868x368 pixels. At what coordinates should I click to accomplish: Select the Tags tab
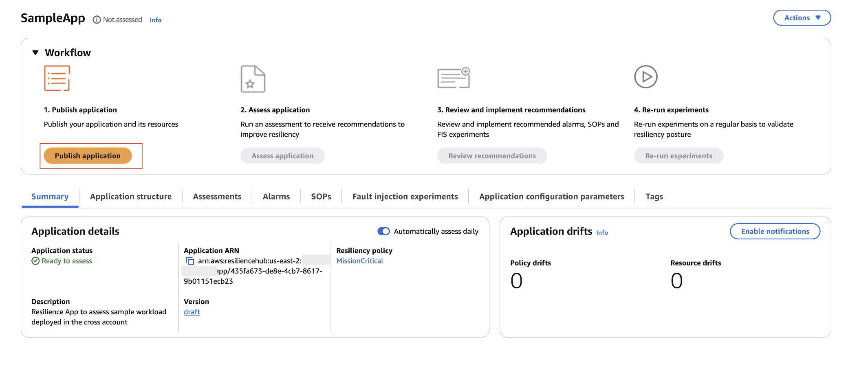coord(654,196)
